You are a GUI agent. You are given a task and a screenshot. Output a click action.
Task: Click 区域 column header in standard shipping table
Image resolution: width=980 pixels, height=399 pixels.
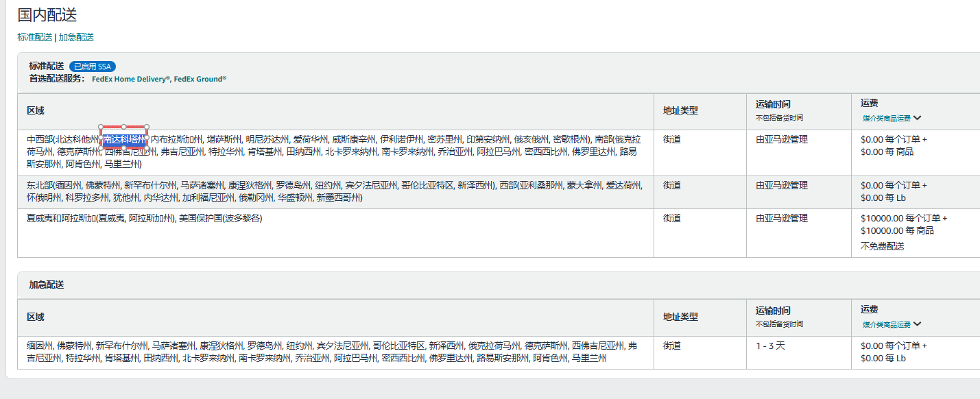[x=36, y=110]
